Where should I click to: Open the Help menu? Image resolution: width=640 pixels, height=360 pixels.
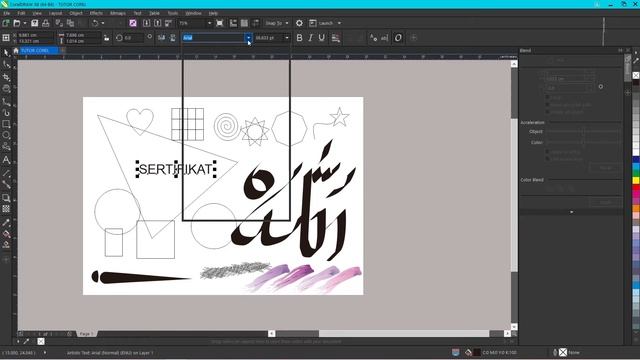(213, 13)
